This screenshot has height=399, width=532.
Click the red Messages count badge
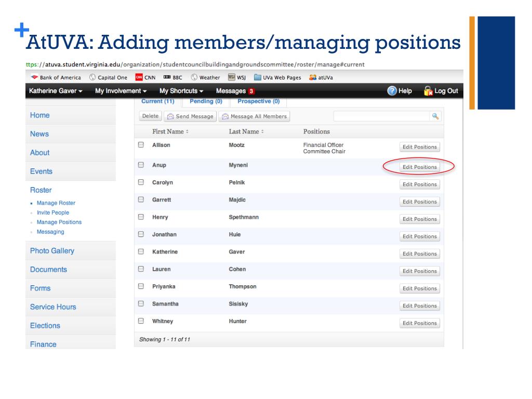coord(251,91)
